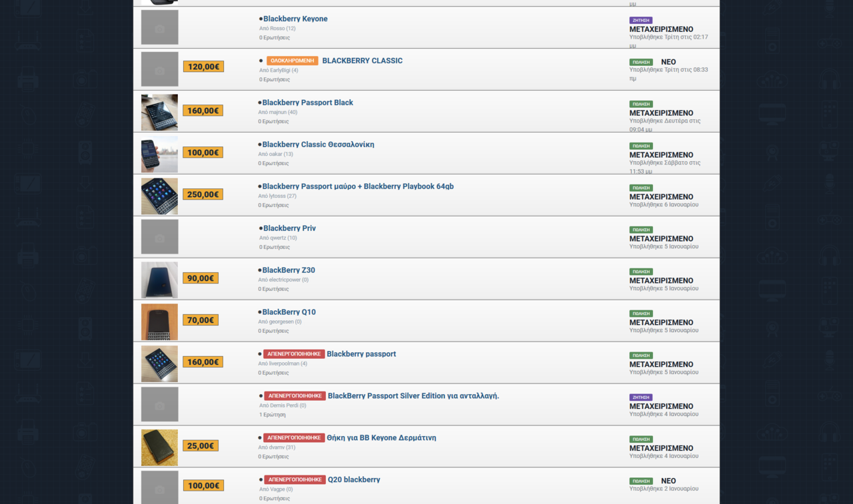Screen dimensions: 853x504
Task: Click Passport μαύρο + Playbook thumbnail
Action: click(160, 196)
